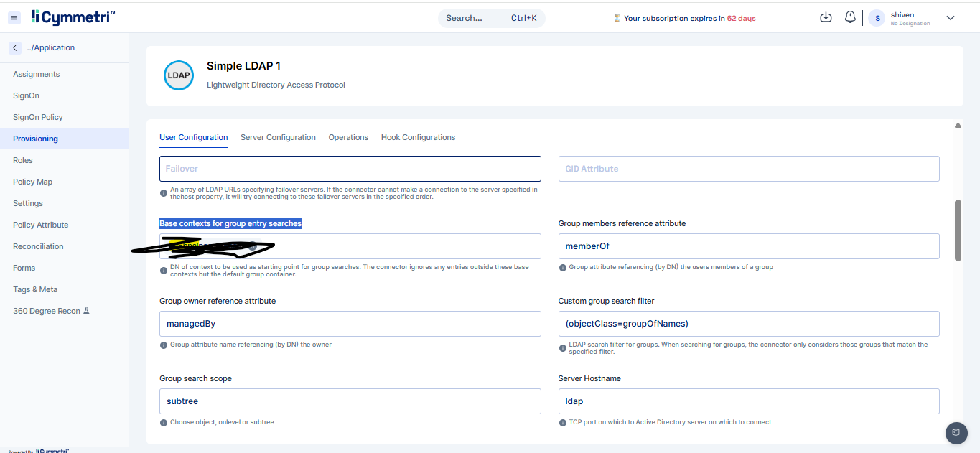The height and width of the screenshot is (453, 980).
Task: Click info icon for LDAP search filter
Action: point(562,348)
